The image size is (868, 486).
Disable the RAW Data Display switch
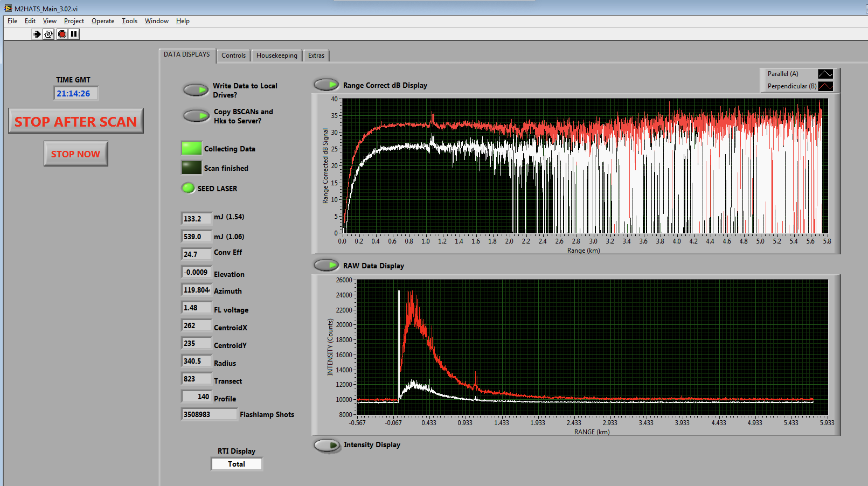(326, 266)
